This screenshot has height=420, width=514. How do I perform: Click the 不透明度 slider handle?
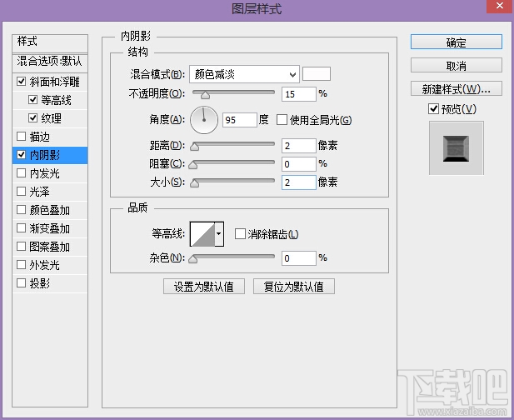[205, 95]
